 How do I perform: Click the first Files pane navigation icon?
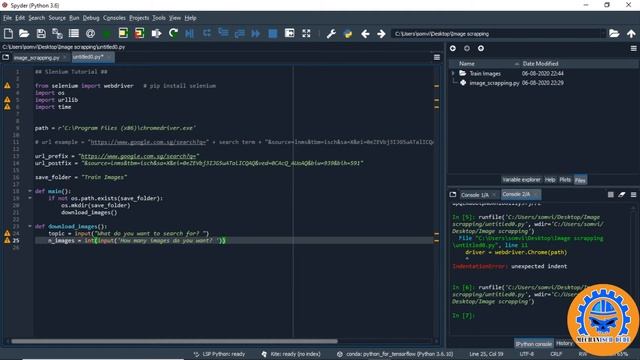(x=453, y=48)
